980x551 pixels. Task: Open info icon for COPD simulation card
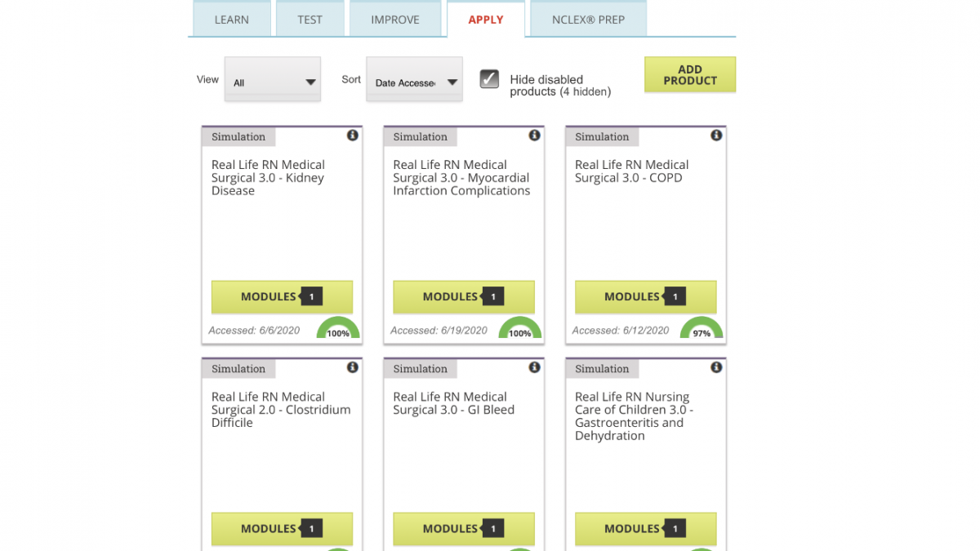[716, 136]
